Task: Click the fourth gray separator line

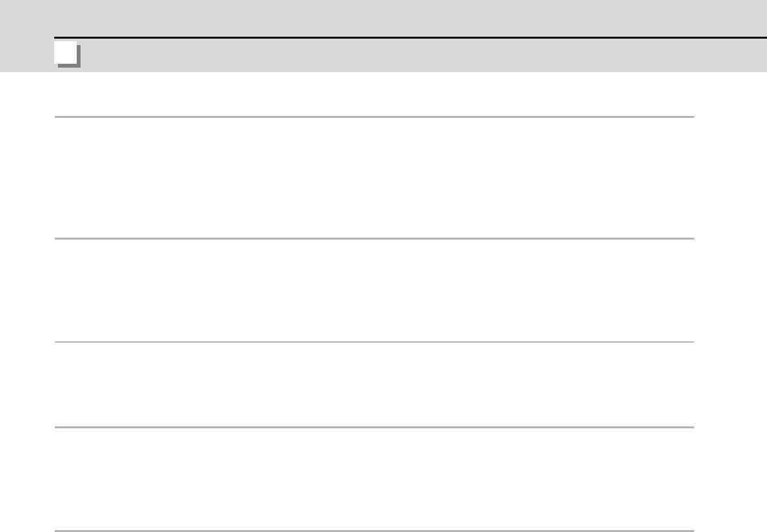Action: pos(374,427)
